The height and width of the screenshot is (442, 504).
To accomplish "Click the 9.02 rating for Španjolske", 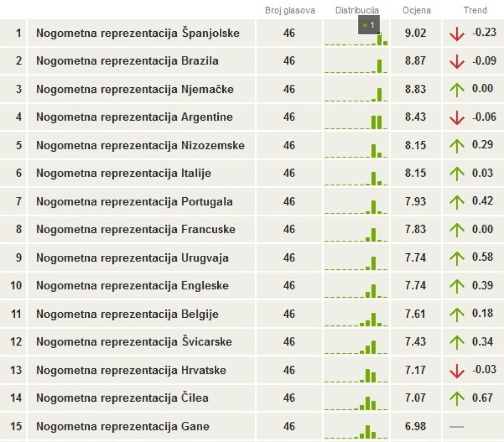I will [x=415, y=33].
